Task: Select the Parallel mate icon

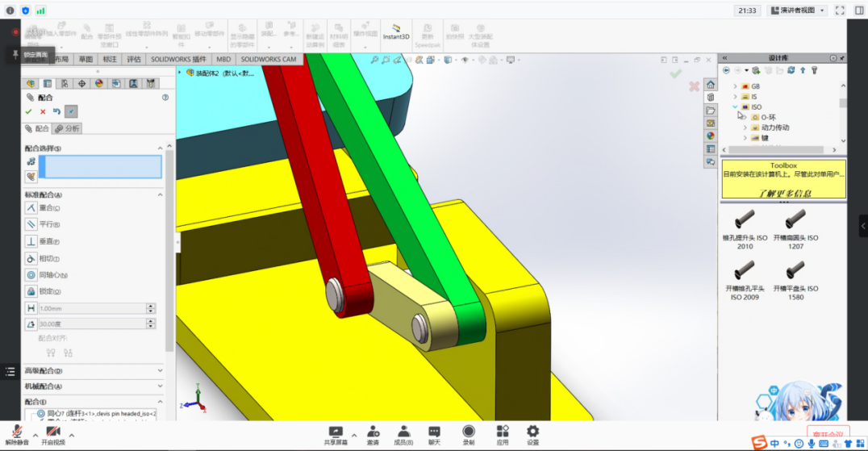Action: click(x=31, y=224)
